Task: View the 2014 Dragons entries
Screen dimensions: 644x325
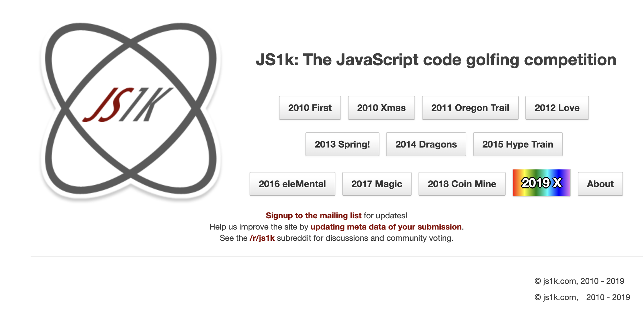Action: click(426, 144)
